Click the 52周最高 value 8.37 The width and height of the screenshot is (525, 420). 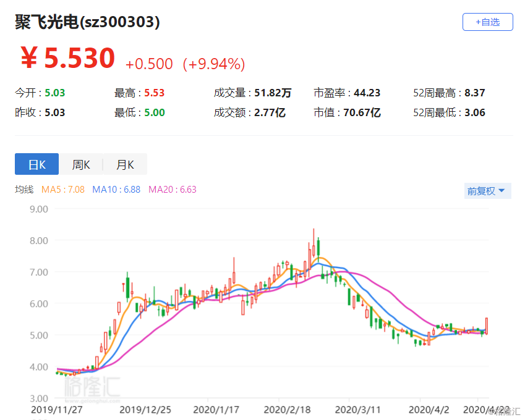475,93
